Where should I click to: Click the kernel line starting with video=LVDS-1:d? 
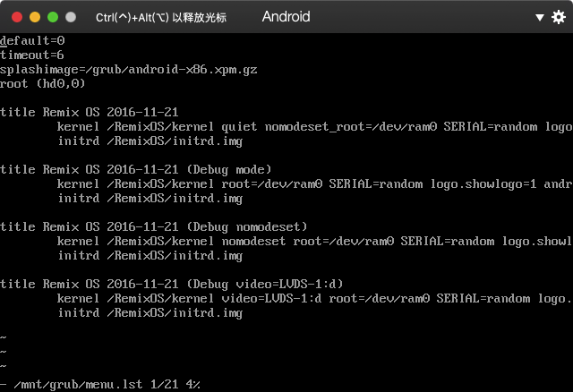pyautogui.click(x=314, y=299)
